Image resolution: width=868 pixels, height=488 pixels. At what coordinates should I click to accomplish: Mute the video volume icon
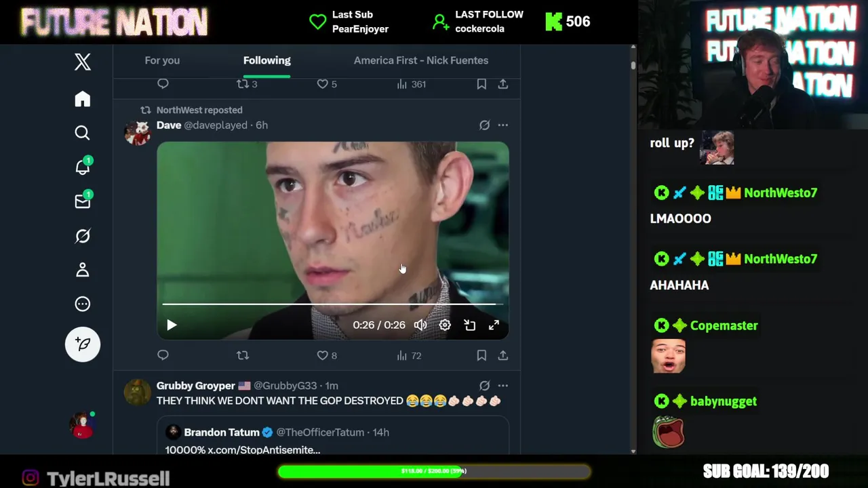[420, 325]
